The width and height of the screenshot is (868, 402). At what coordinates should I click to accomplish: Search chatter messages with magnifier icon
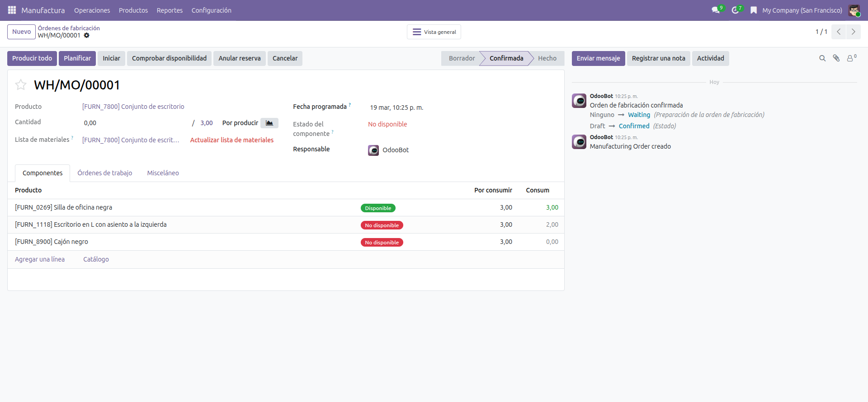pyautogui.click(x=822, y=58)
